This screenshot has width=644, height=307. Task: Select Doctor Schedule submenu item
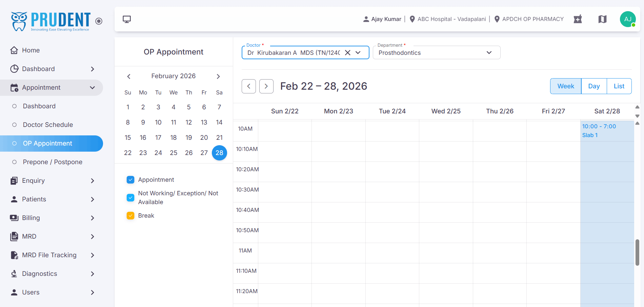48,125
